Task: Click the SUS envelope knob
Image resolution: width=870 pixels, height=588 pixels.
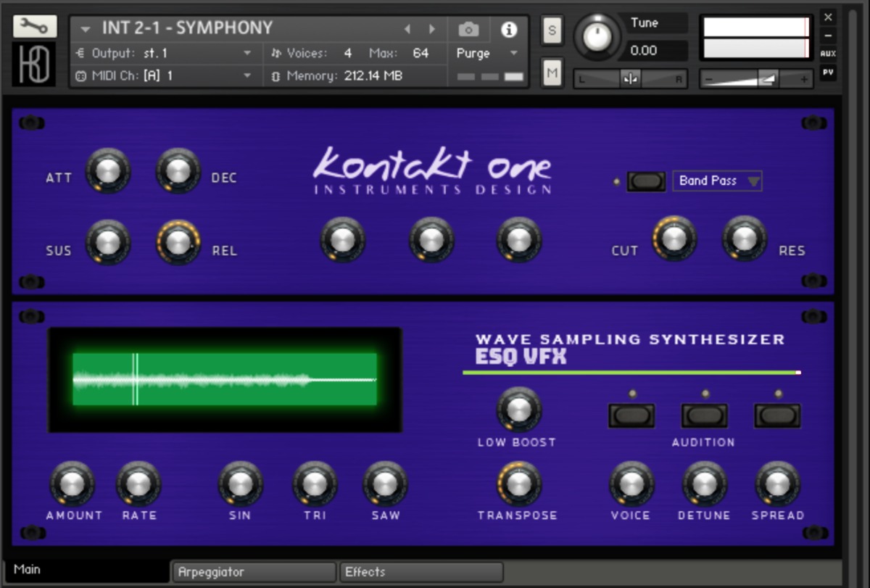Action: pos(107,243)
